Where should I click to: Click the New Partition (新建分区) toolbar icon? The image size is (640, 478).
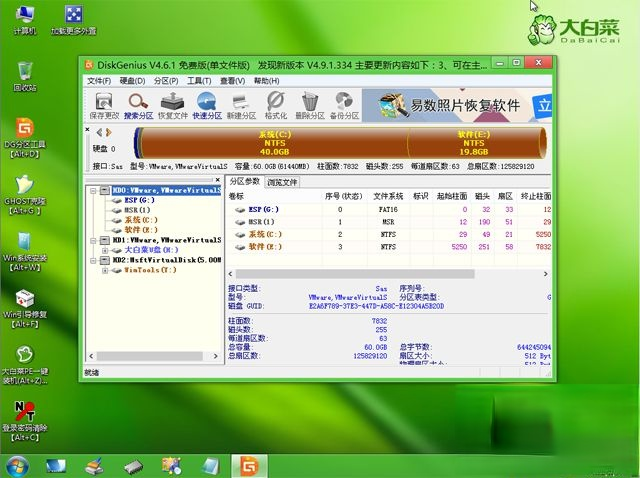241,106
